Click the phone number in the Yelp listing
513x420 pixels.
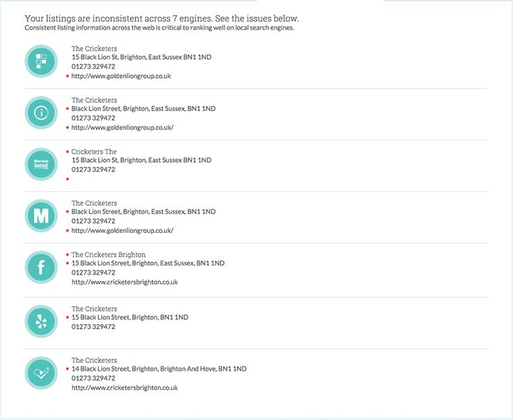click(93, 327)
